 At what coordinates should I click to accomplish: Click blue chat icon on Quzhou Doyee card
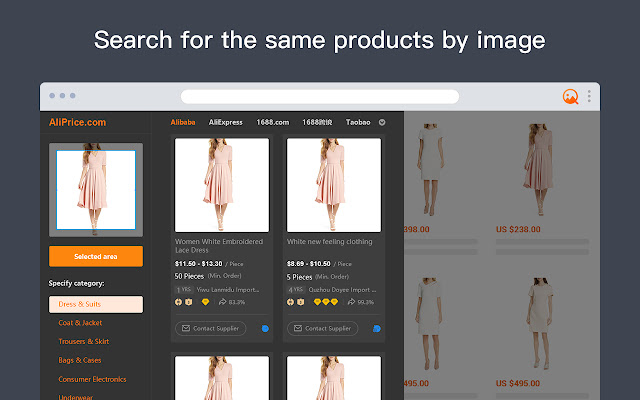[x=377, y=329]
